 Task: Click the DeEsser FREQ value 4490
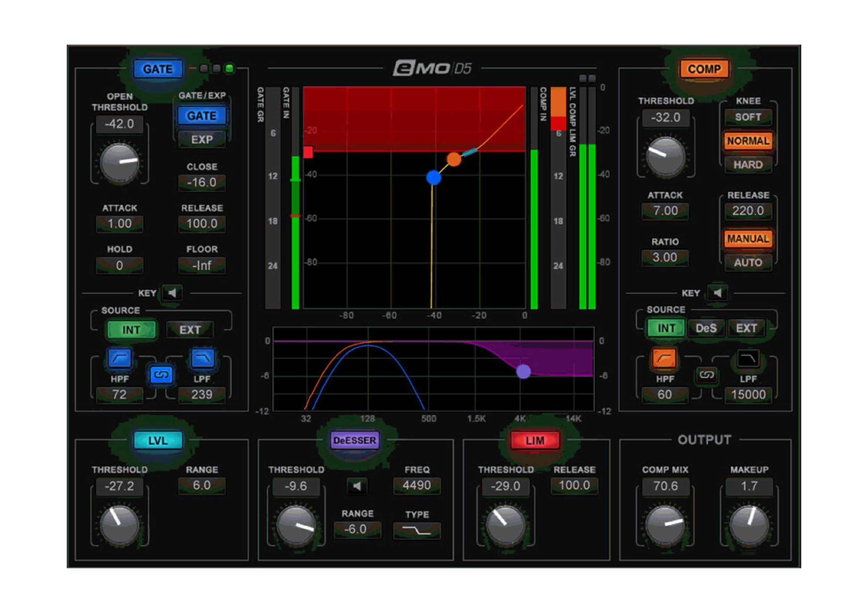click(417, 486)
